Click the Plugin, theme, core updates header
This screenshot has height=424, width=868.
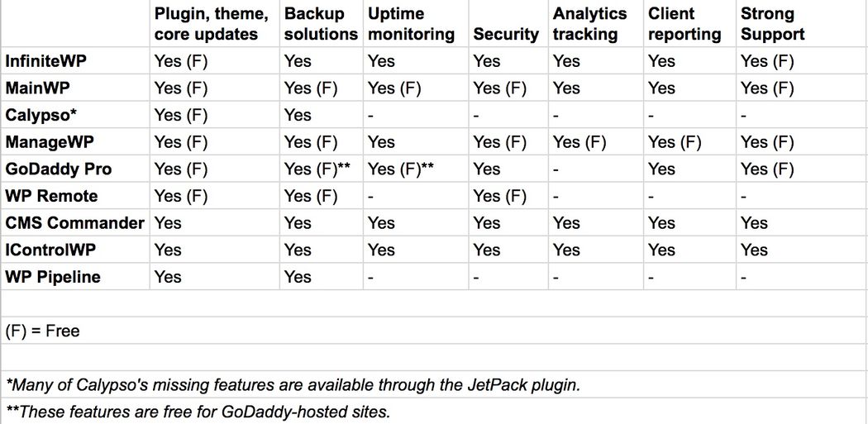pos(215,24)
